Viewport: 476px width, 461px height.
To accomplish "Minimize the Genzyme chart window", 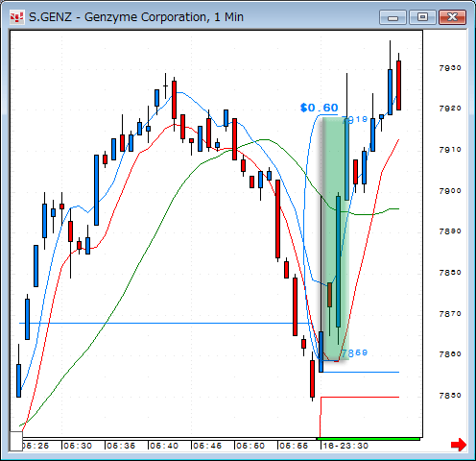I will tap(393, 17).
